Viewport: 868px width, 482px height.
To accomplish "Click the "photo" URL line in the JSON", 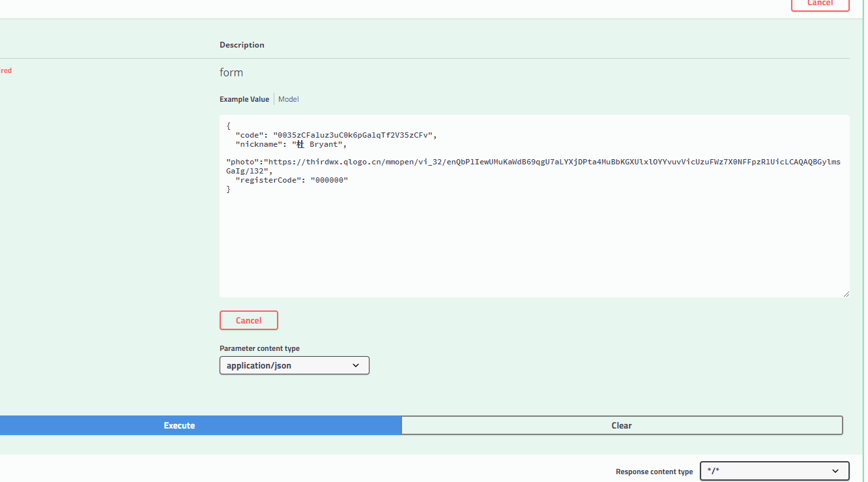I will (x=533, y=166).
